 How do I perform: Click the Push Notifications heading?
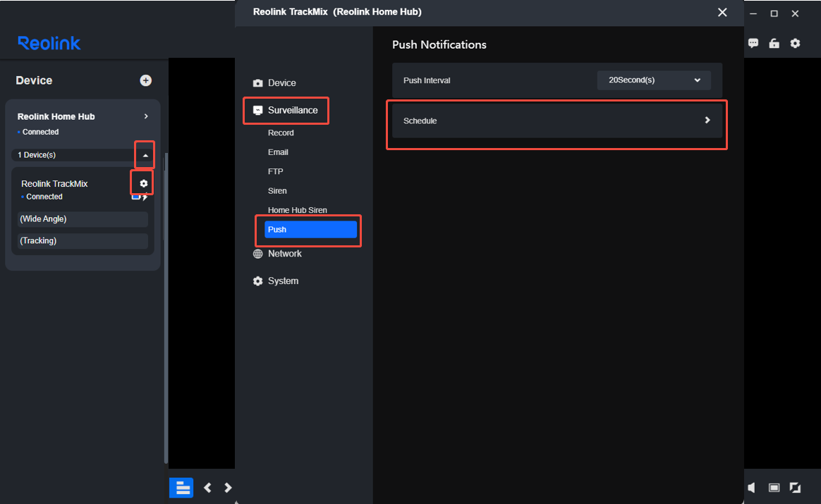[439, 45]
